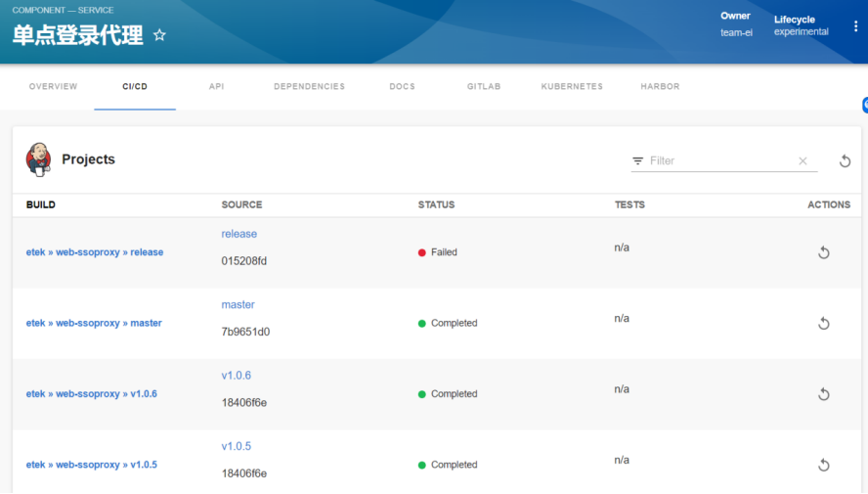Screen dimensions: 868x494
Task: Type in the Filter input field
Action: [x=718, y=160]
